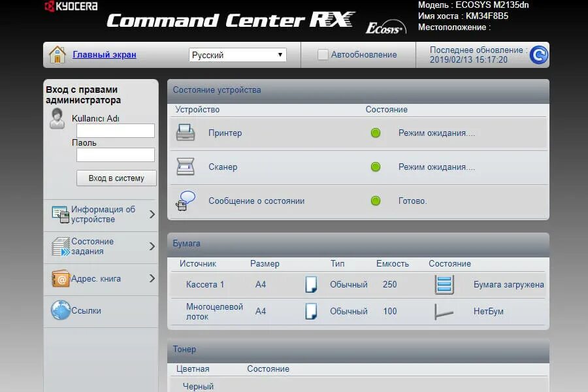Select the printer Режим ожидания status text

click(x=436, y=133)
